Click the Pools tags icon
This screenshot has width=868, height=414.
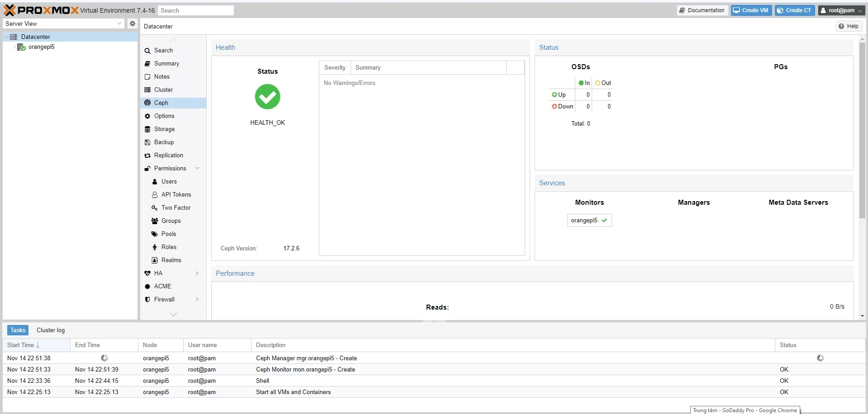point(155,234)
